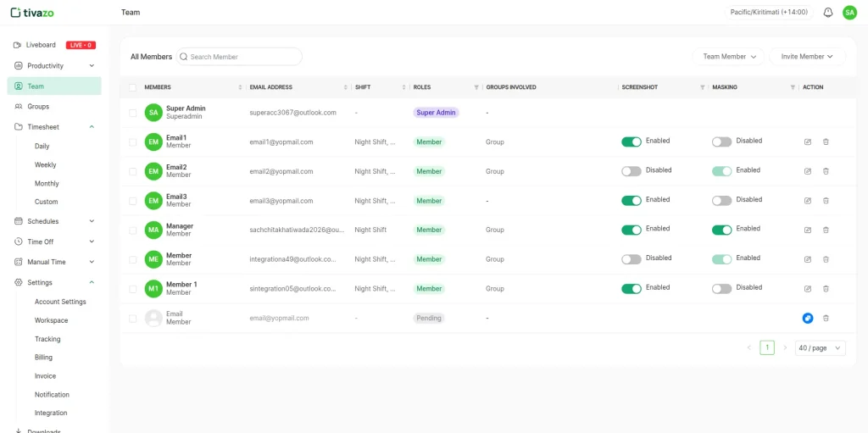Screen dimensions: 868x433
Task: Open Tracking settings
Action: click(47, 339)
